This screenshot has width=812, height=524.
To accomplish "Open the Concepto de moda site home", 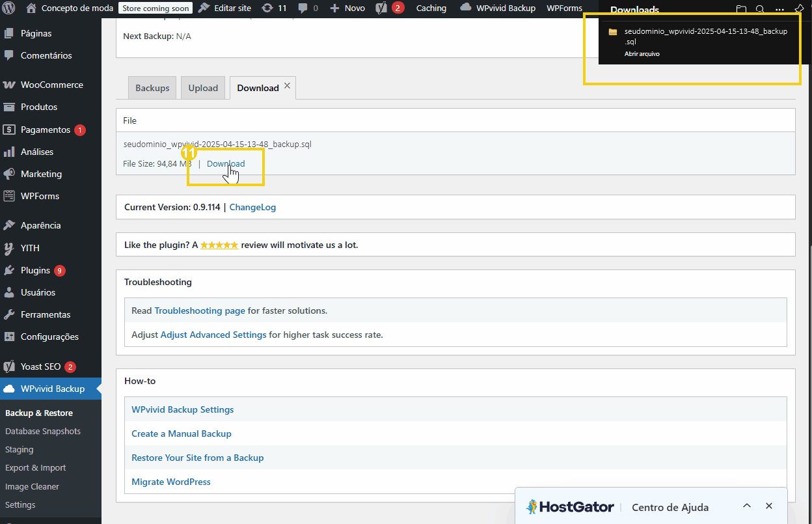I will click(70, 8).
